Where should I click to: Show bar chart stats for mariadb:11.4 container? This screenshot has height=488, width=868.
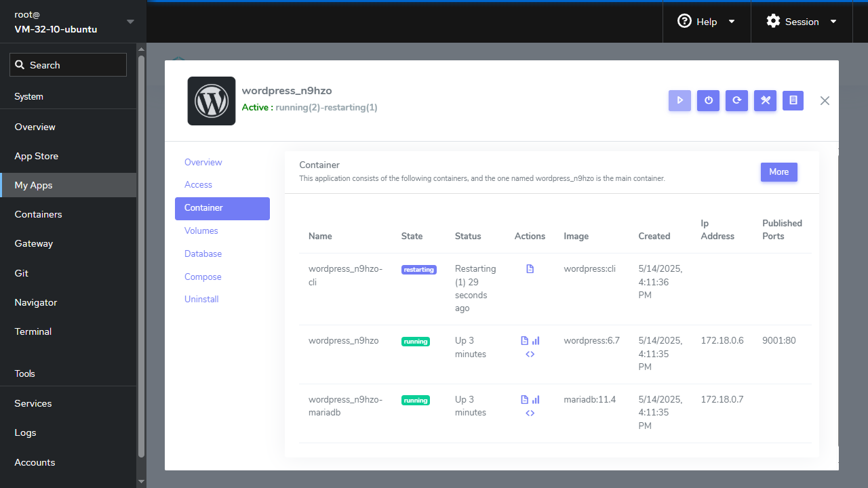point(536,400)
